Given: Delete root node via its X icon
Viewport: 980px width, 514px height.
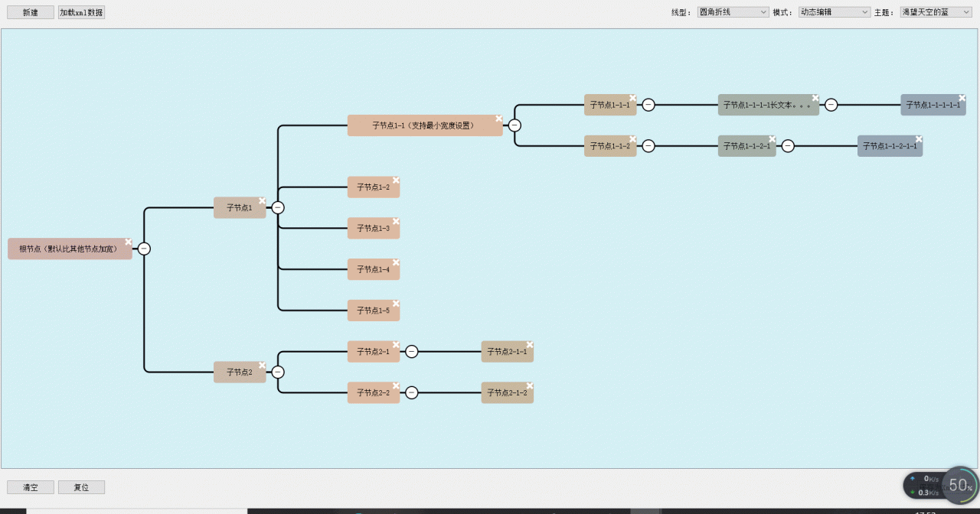Looking at the screenshot, I should pyautogui.click(x=129, y=242).
